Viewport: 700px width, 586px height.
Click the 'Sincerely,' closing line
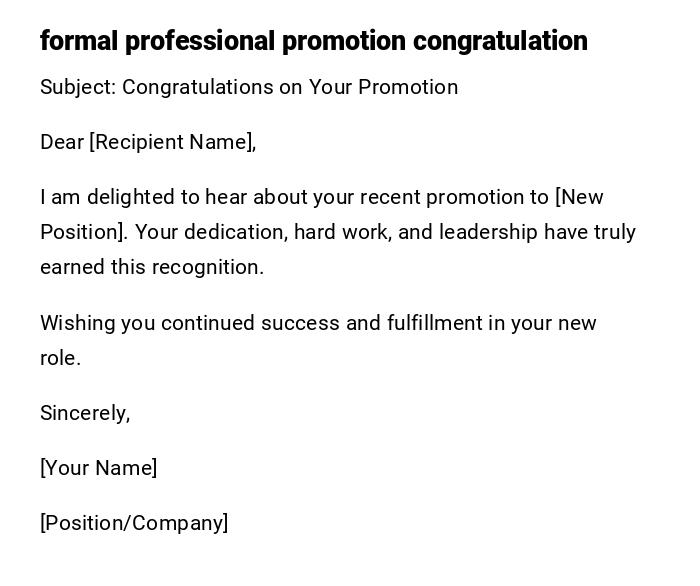pyautogui.click(x=85, y=413)
